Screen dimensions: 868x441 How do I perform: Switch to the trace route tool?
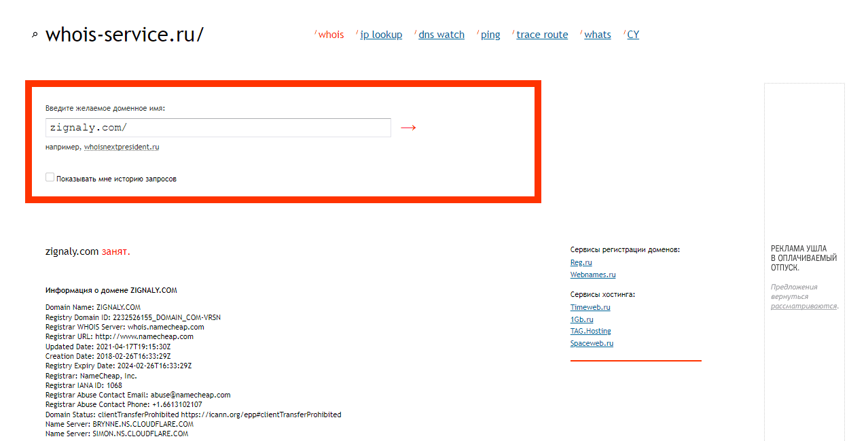coord(542,35)
